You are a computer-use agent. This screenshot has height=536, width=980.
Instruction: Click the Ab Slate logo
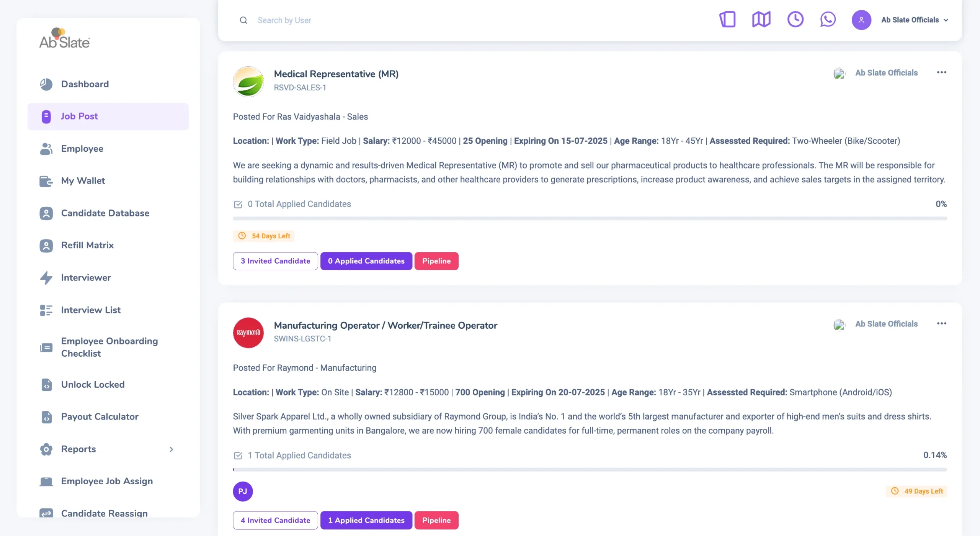pyautogui.click(x=65, y=39)
